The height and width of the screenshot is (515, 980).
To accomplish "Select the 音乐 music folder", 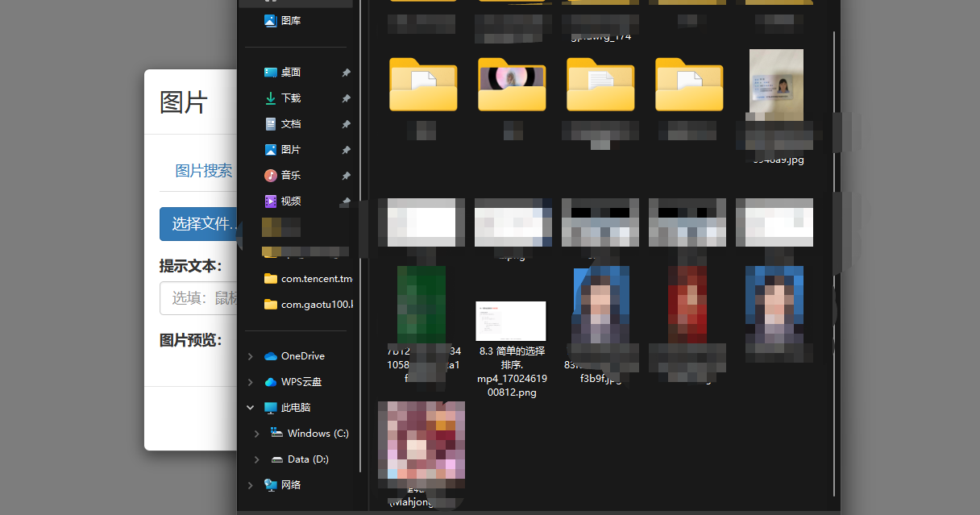I will tap(290, 176).
